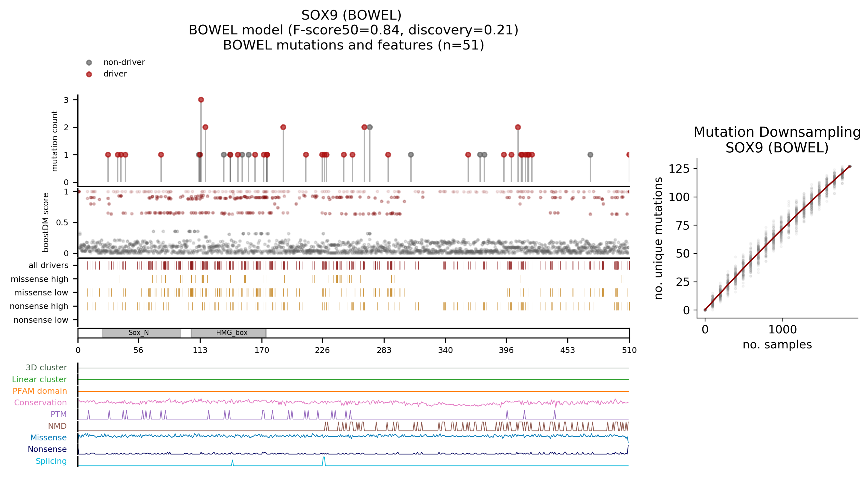Click the 226 position tick label

[x=322, y=350]
